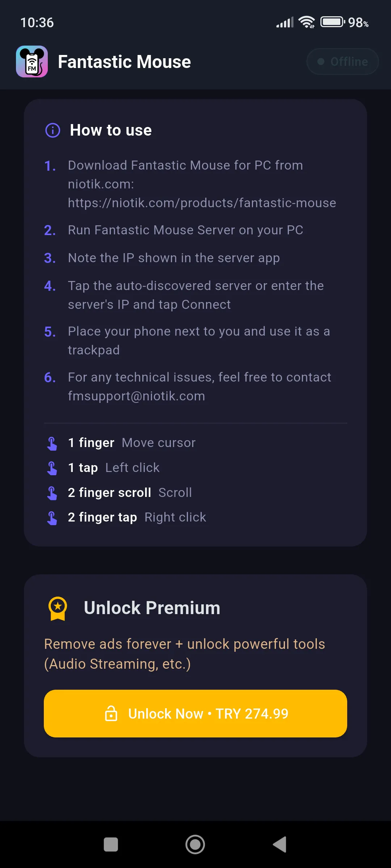Tap the fmsupport@niotik.com email address

[x=136, y=396]
